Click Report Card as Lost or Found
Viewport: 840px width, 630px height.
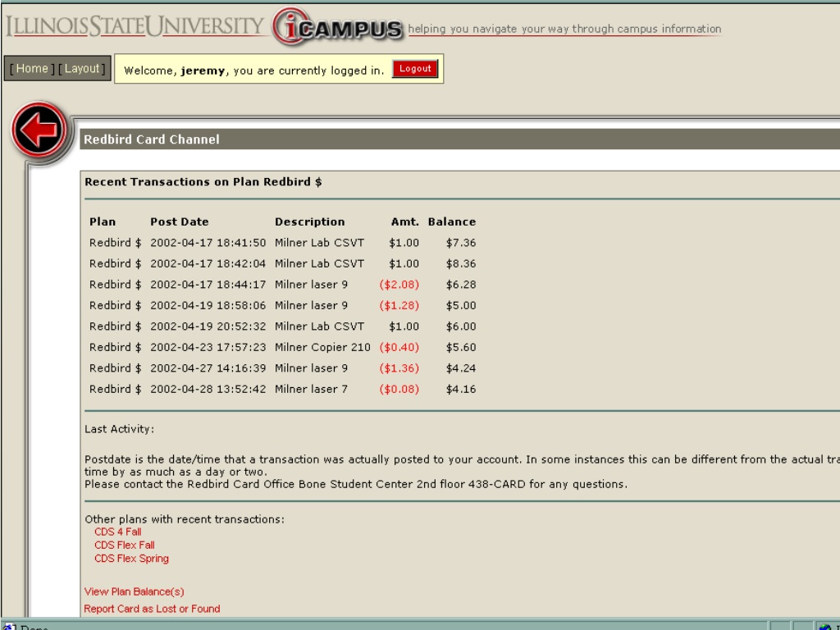click(152, 609)
